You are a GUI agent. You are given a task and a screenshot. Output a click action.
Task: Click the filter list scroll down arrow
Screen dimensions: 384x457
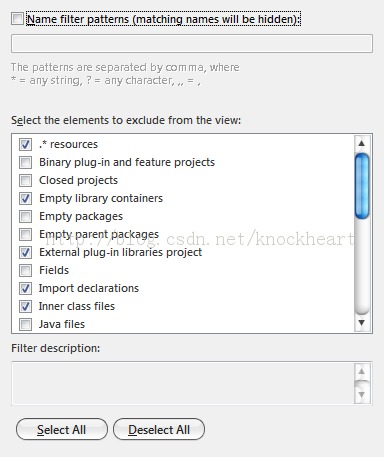point(362,323)
